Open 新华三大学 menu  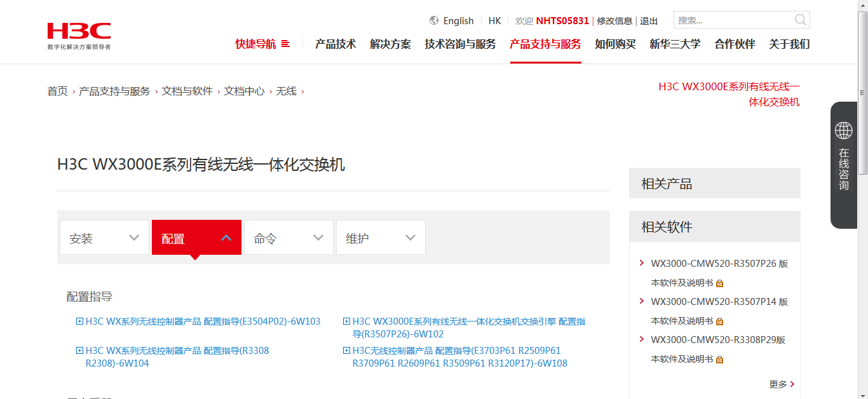[x=675, y=44]
